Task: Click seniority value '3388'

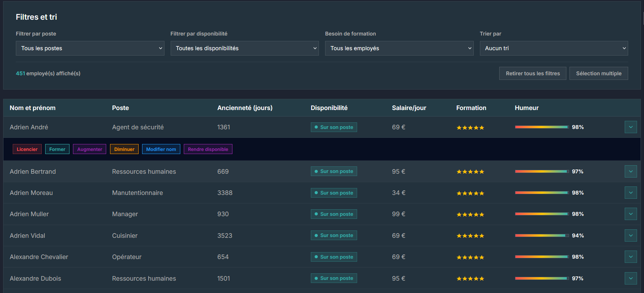Action: [x=225, y=193]
